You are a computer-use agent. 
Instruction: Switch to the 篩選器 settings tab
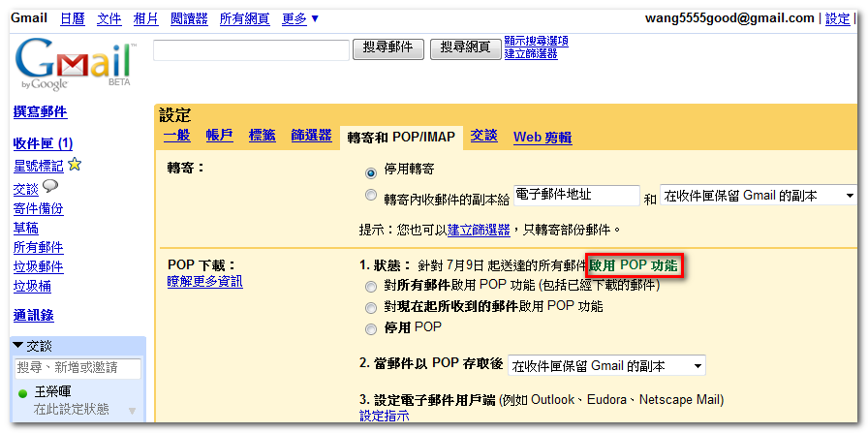click(x=311, y=136)
